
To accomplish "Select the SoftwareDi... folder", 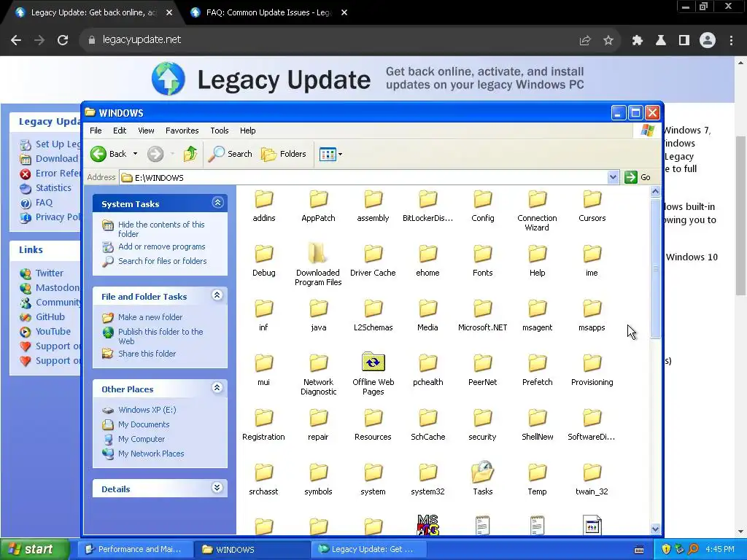I will coord(592,425).
